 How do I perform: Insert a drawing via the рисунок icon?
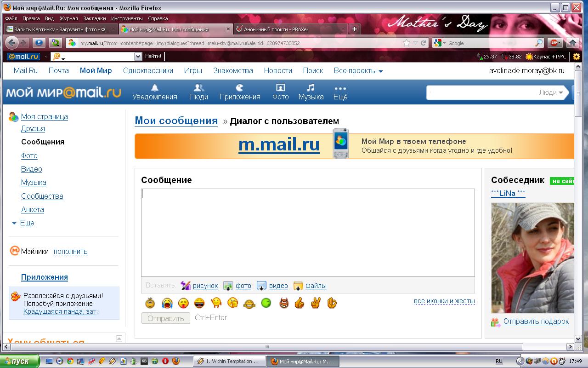click(186, 286)
